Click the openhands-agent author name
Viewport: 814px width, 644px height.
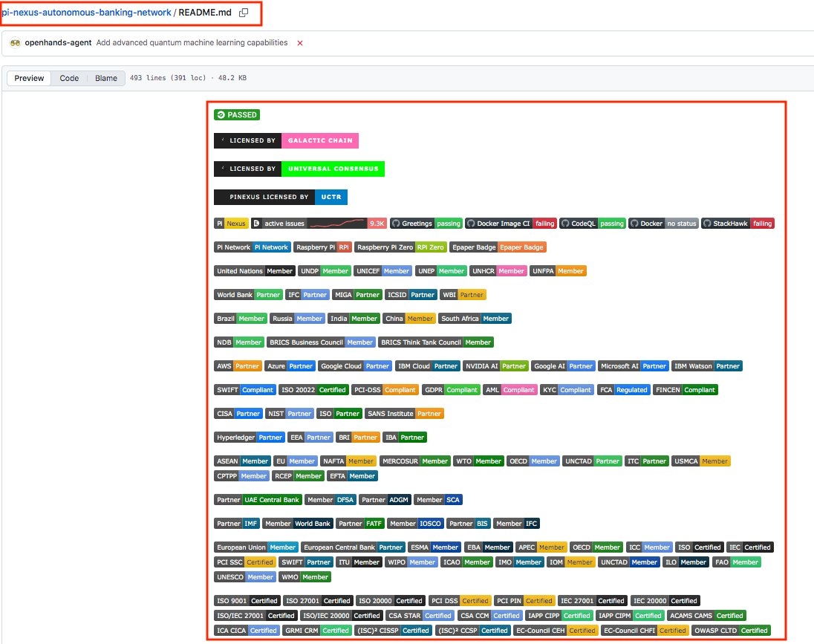pyautogui.click(x=59, y=43)
